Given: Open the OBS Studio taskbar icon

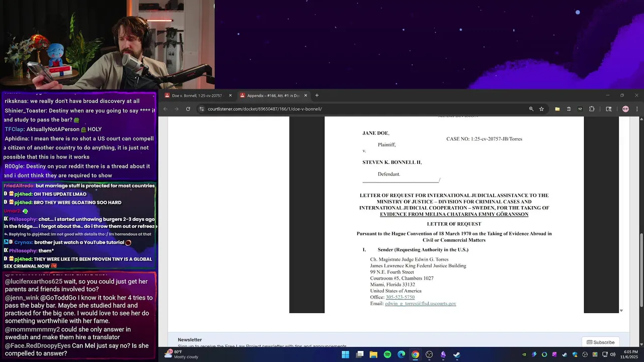Looking at the screenshot, I should [x=429, y=354].
